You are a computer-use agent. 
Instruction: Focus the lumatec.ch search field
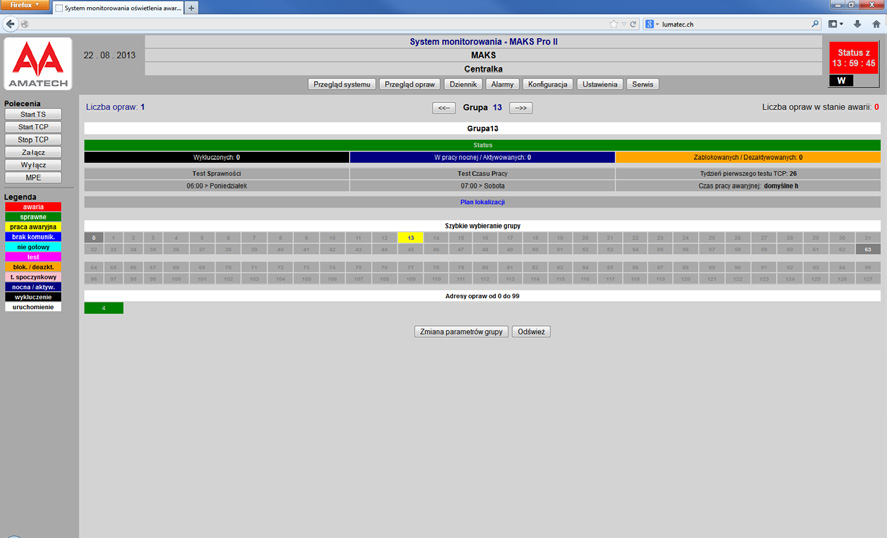coord(735,24)
